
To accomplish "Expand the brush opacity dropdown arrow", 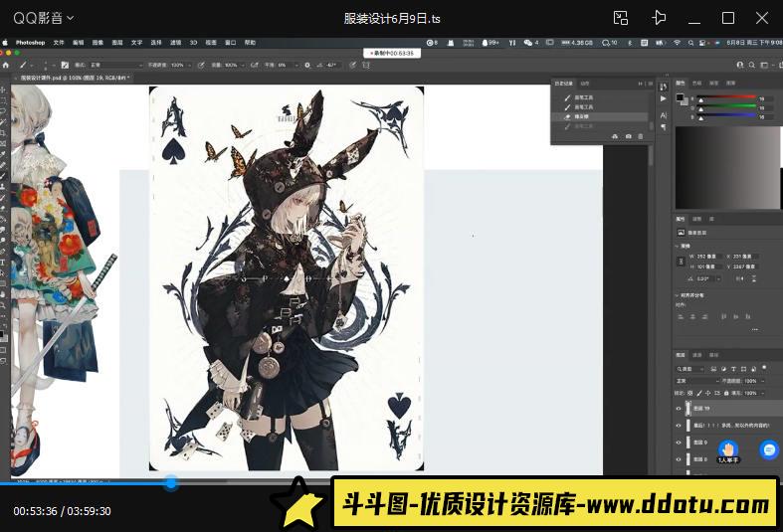I will click(x=189, y=66).
